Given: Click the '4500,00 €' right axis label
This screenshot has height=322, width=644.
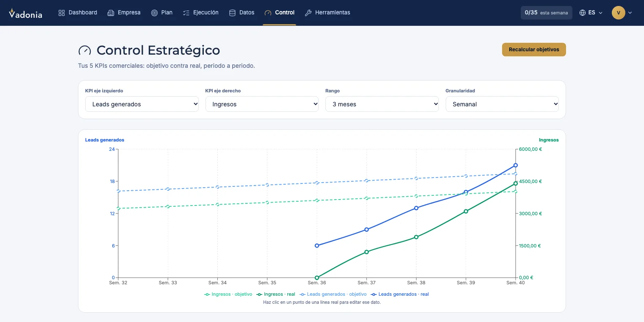Looking at the screenshot, I should pos(530,181).
